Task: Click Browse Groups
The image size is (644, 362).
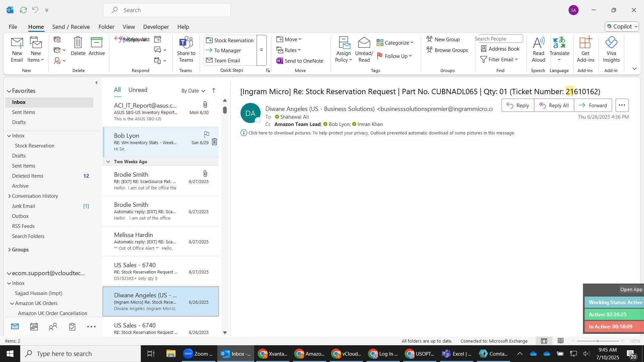Action: [x=447, y=50]
